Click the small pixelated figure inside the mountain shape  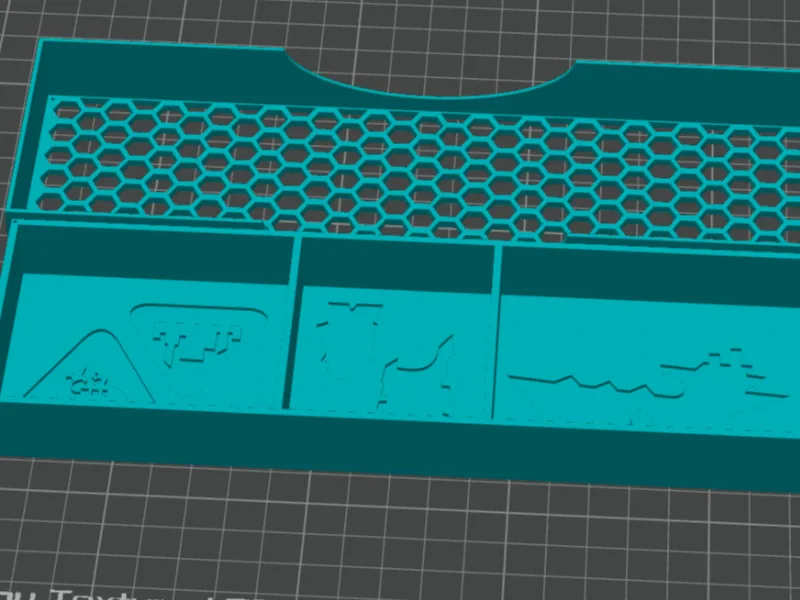click(89, 383)
